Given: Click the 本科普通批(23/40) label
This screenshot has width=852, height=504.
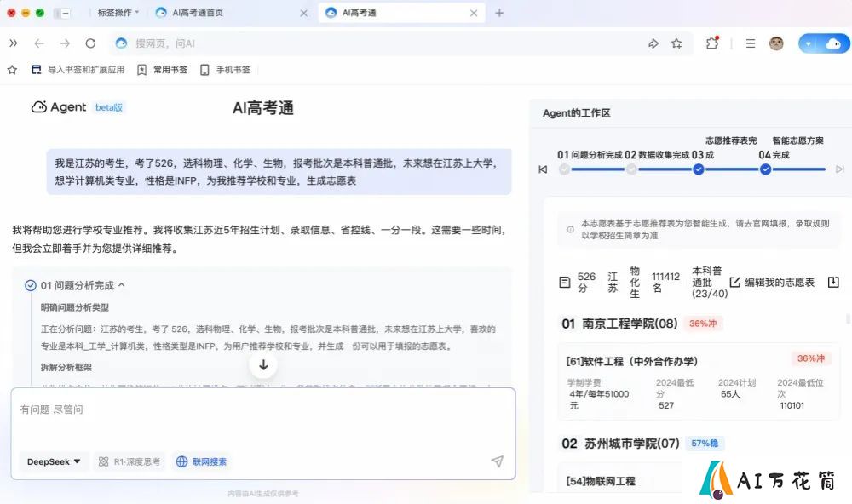Looking at the screenshot, I should [x=709, y=283].
